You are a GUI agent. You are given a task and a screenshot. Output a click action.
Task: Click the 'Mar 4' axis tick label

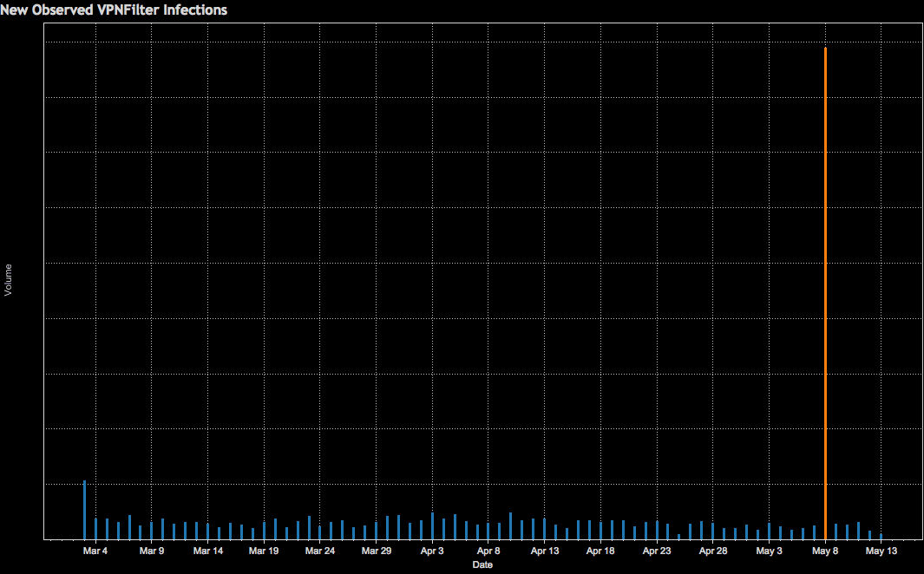pos(95,551)
